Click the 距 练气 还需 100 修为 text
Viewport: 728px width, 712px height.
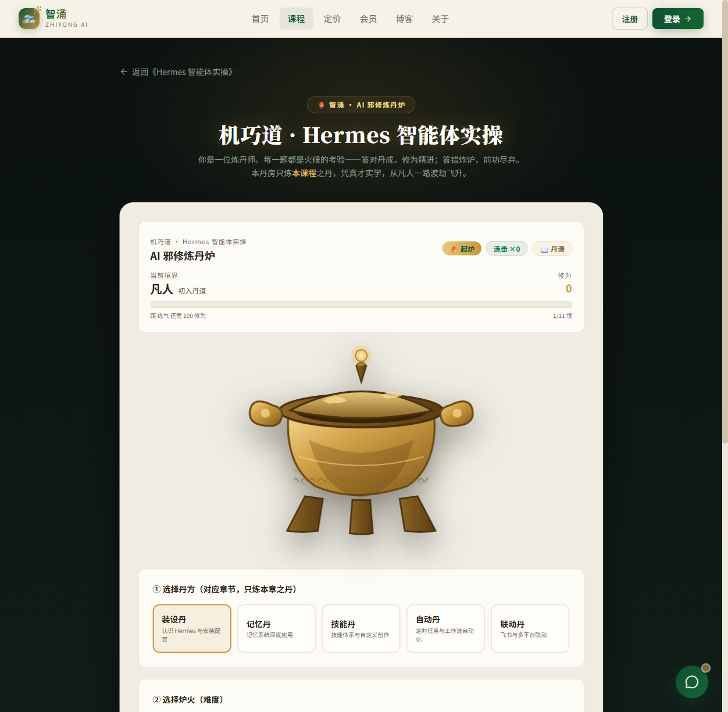[x=178, y=316]
